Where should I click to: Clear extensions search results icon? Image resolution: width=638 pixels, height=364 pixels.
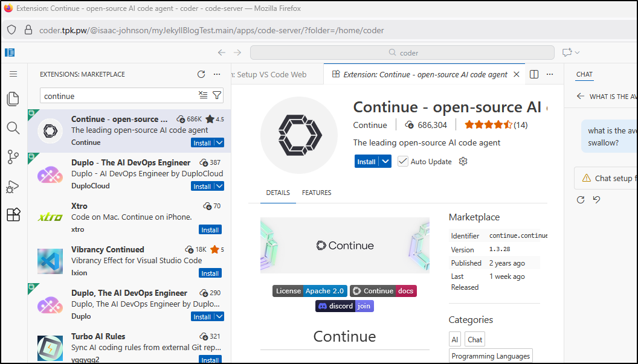(x=203, y=95)
